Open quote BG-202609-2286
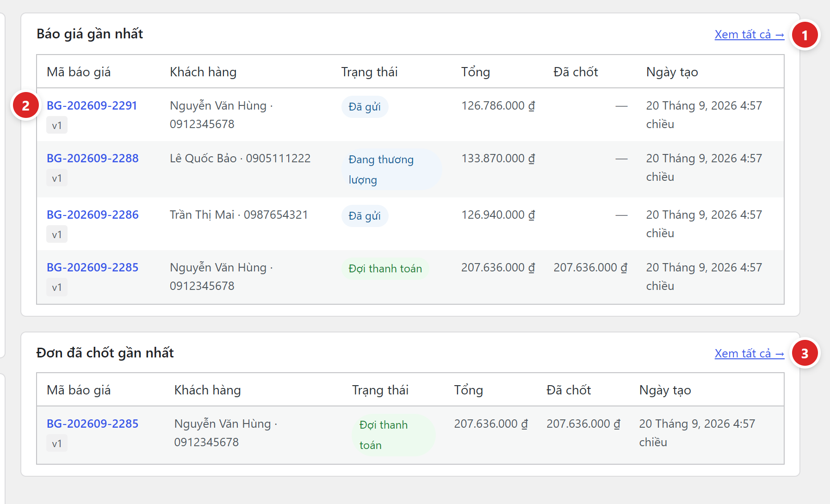This screenshot has height=504, width=830. point(93,215)
